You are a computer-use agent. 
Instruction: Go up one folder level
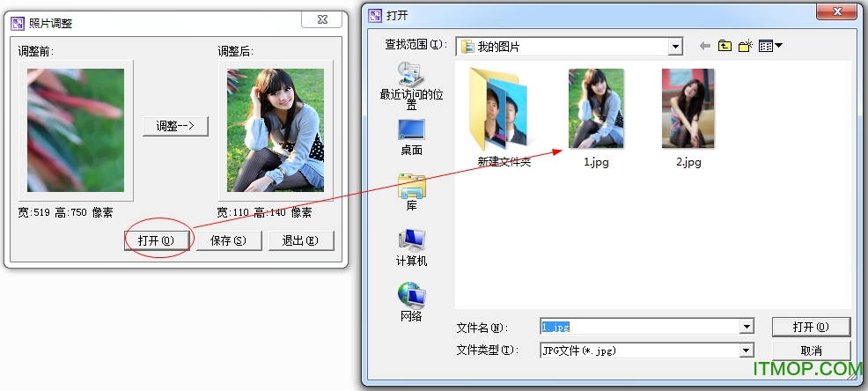point(725,46)
